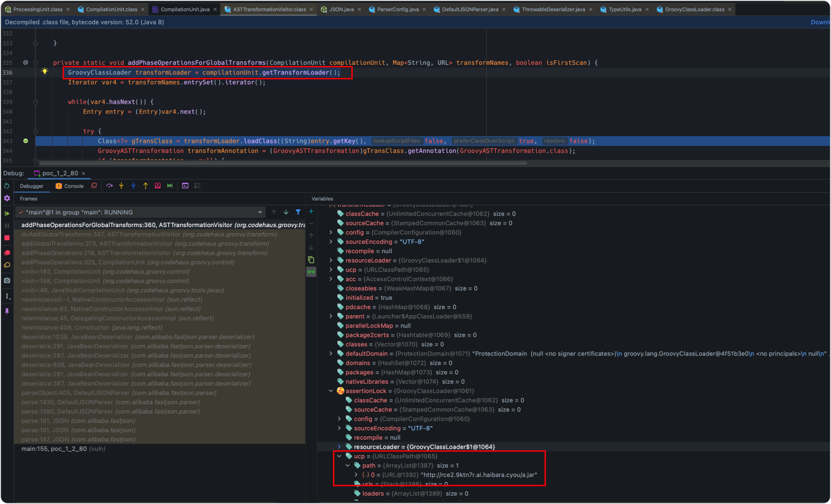Image resolution: width=831 pixels, height=504 pixels.
Task: Open the Evaluate Expression icon
Action: pos(186,186)
